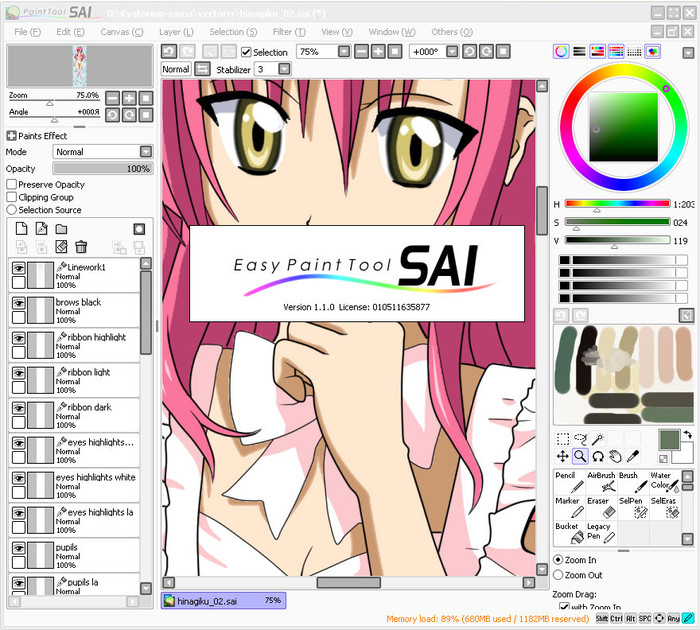Image resolution: width=700 pixels, height=630 pixels.
Task: Show the RGB slider panel
Action: [579, 51]
